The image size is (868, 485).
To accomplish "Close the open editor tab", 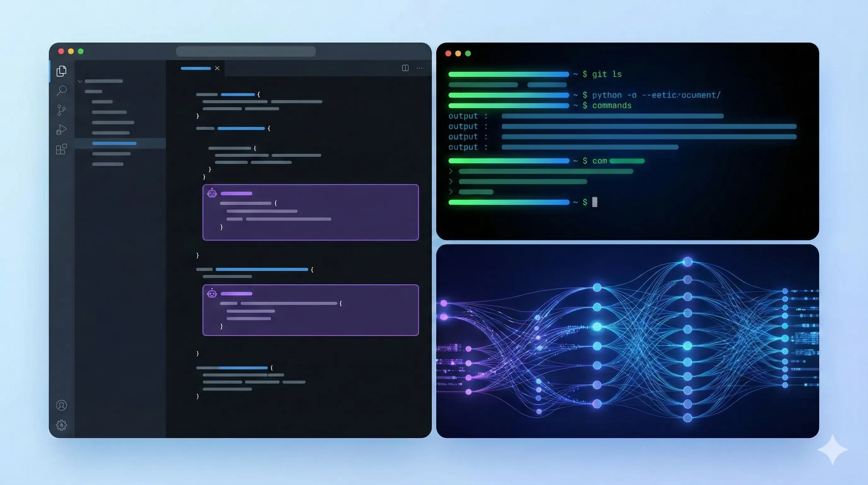I will click(217, 68).
